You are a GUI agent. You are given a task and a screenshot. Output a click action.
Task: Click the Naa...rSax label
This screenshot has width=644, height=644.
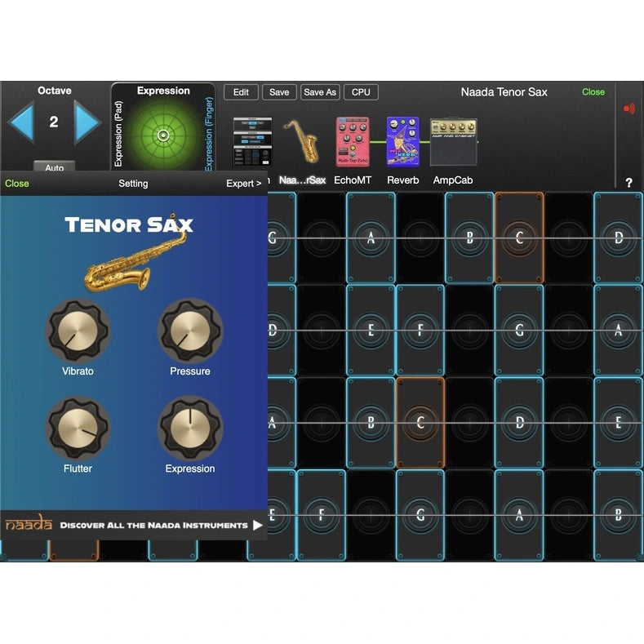point(302,180)
